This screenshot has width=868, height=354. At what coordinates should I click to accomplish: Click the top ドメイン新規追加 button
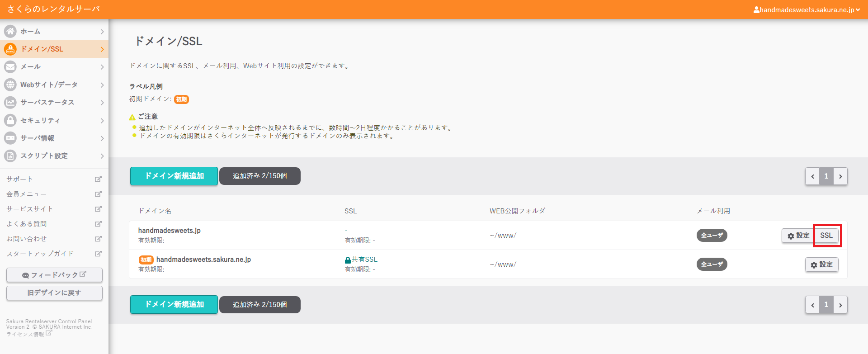pos(174,176)
